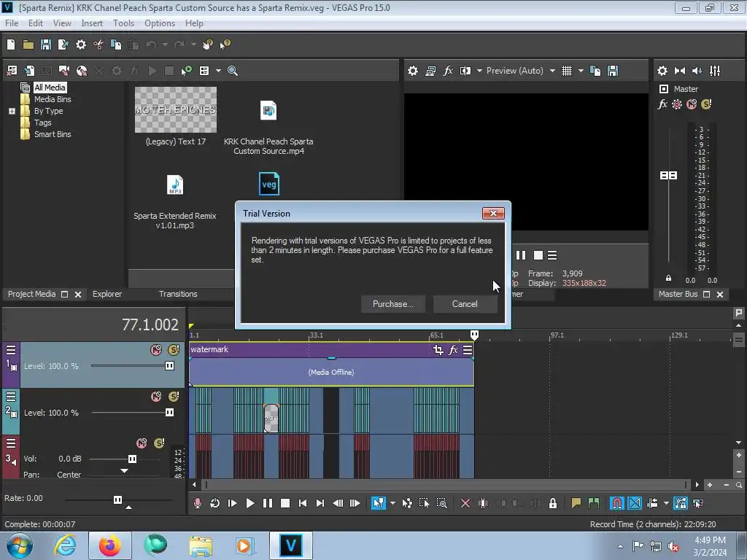Select All Media in the tree

tap(50, 87)
